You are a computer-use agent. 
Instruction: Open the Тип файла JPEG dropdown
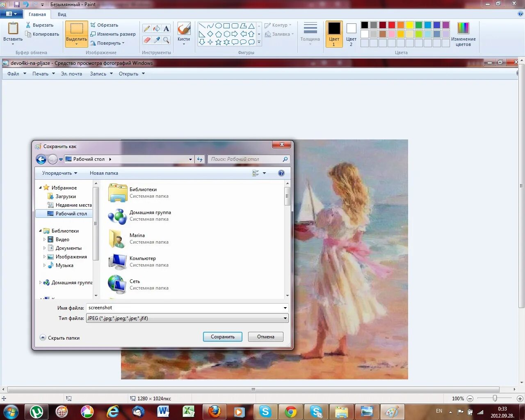point(187,318)
